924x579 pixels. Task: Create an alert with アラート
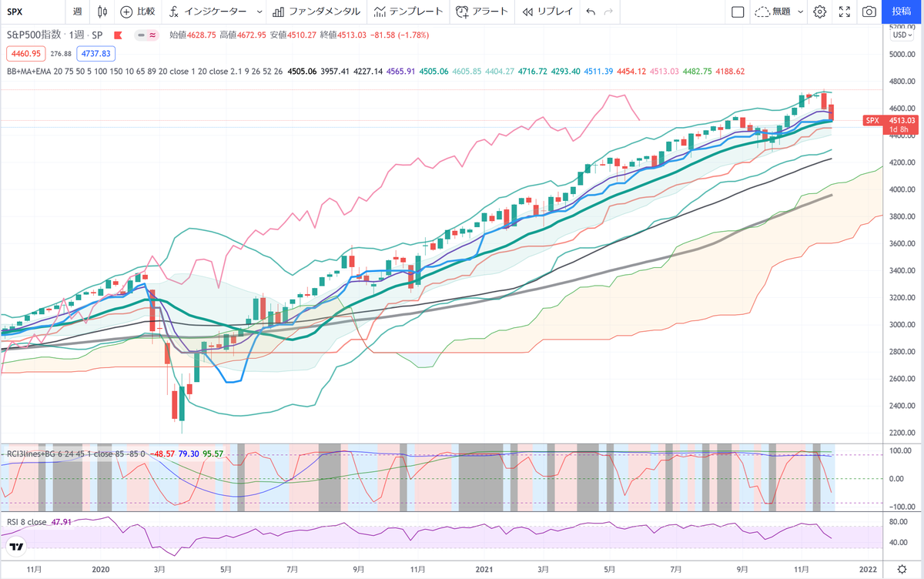482,12
